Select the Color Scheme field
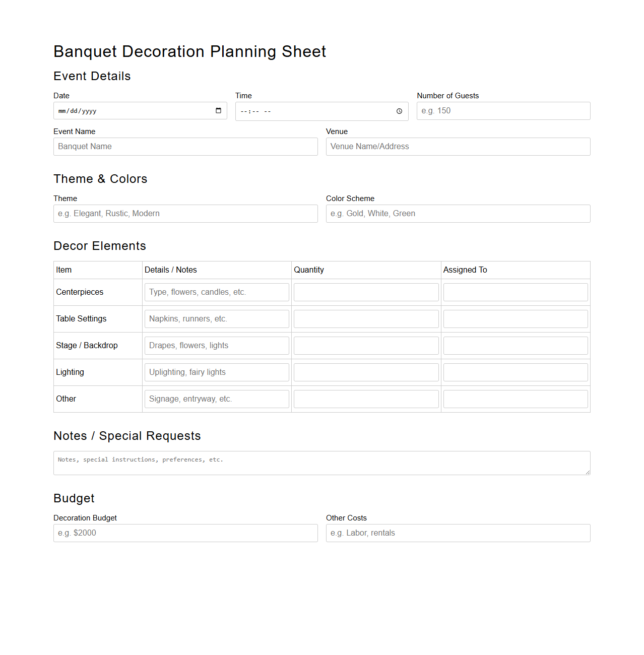The height and width of the screenshot is (655, 644). pyautogui.click(x=458, y=214)
